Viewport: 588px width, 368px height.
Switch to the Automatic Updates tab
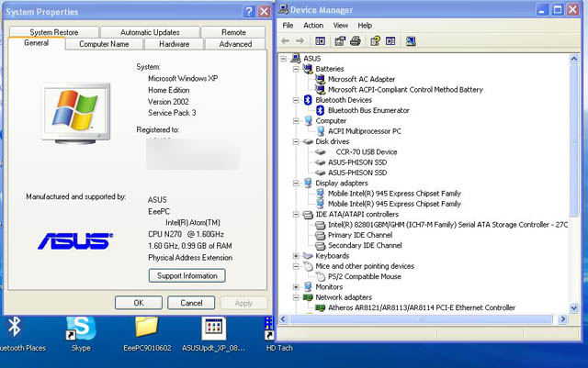click(150, 32)
